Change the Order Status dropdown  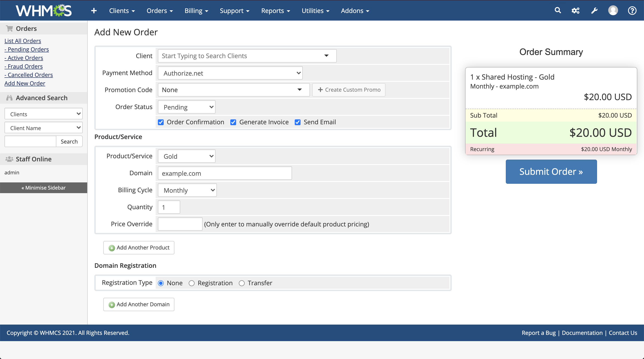186,107
